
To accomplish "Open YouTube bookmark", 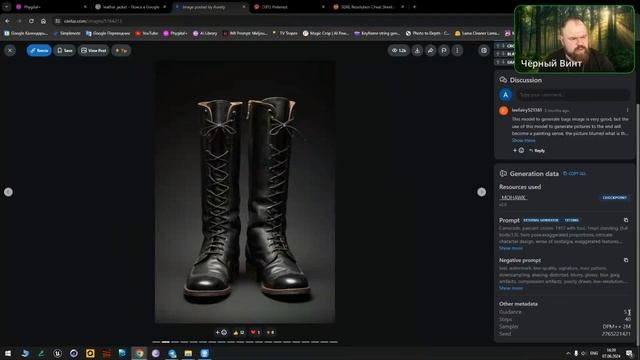I will [x=147, y=33].
